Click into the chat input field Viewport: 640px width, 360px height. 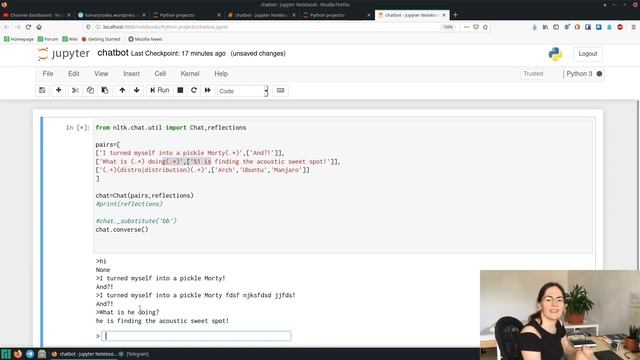click(196, 336)
